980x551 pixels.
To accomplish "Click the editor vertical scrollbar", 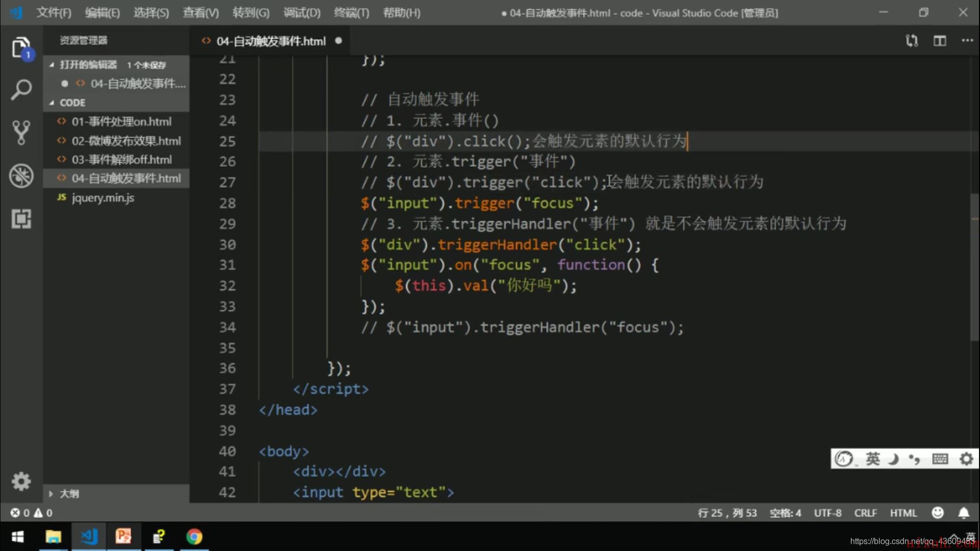I will (x=975, y=267).
